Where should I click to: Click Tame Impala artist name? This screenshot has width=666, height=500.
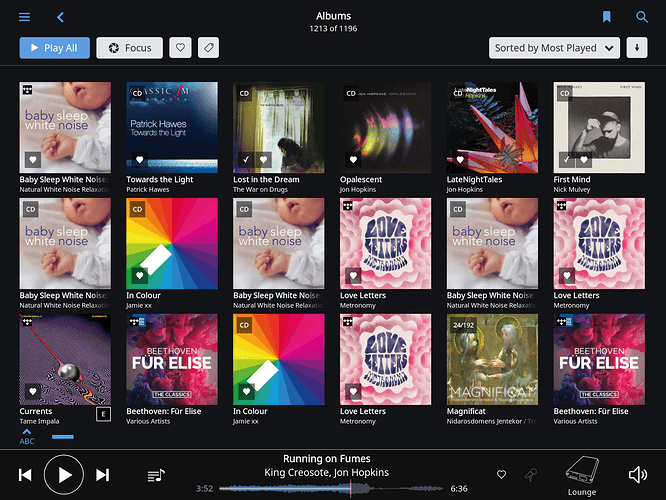point(39,421)
